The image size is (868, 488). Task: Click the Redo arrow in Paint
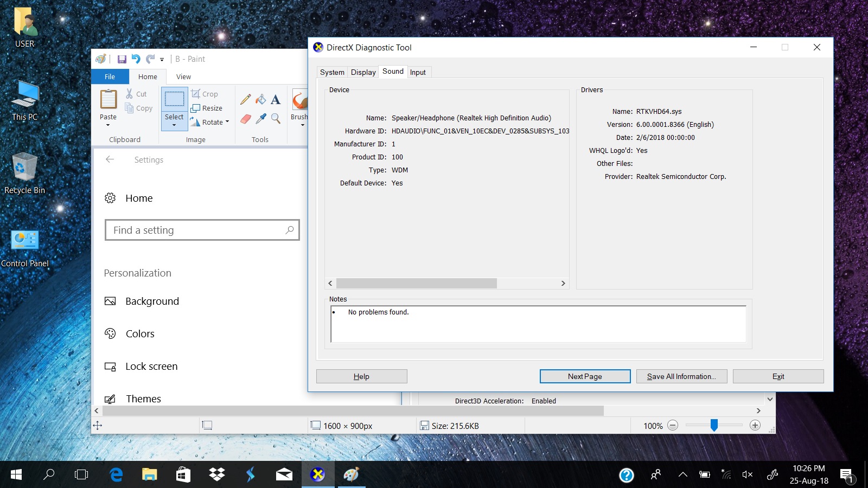[150, 59]
